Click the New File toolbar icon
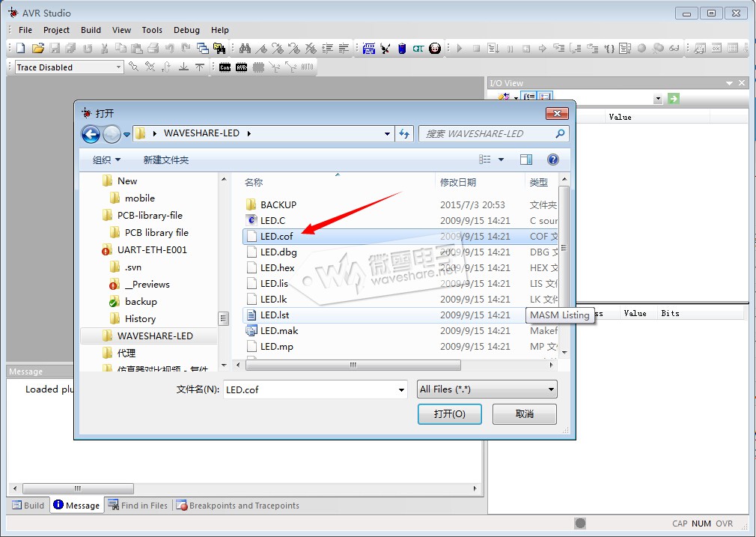Image resolution: width=756 pixels, height=537 pixels. click(20, 48)
